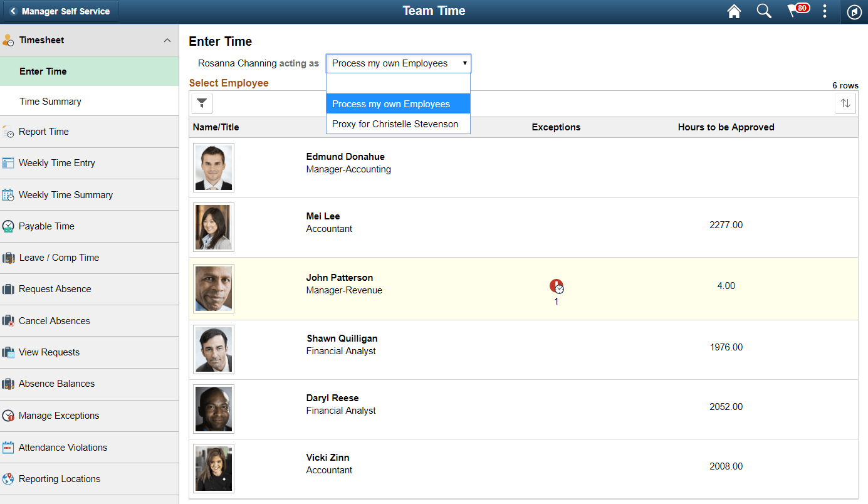Click John Patterson's exception clock indicator

(x=557, y=286)
